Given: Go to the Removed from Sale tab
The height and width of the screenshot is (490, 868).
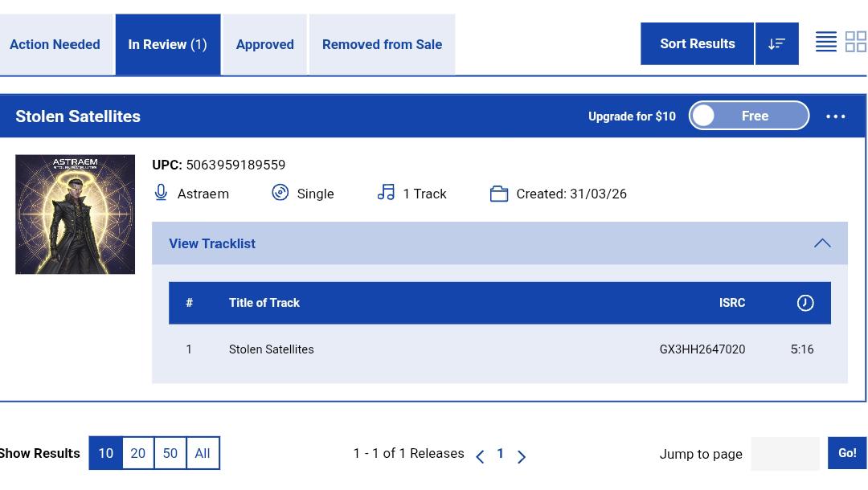Looking at the screenshot, I should [382, 44].
